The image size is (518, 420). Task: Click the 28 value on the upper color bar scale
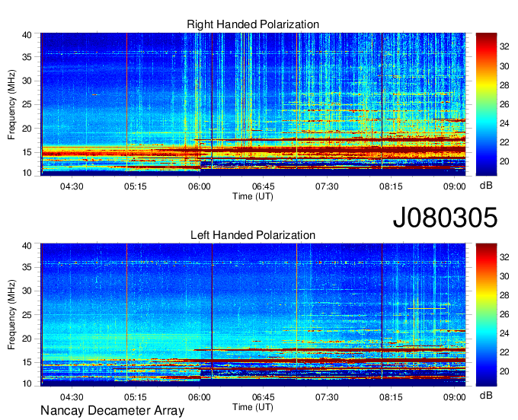504,85
